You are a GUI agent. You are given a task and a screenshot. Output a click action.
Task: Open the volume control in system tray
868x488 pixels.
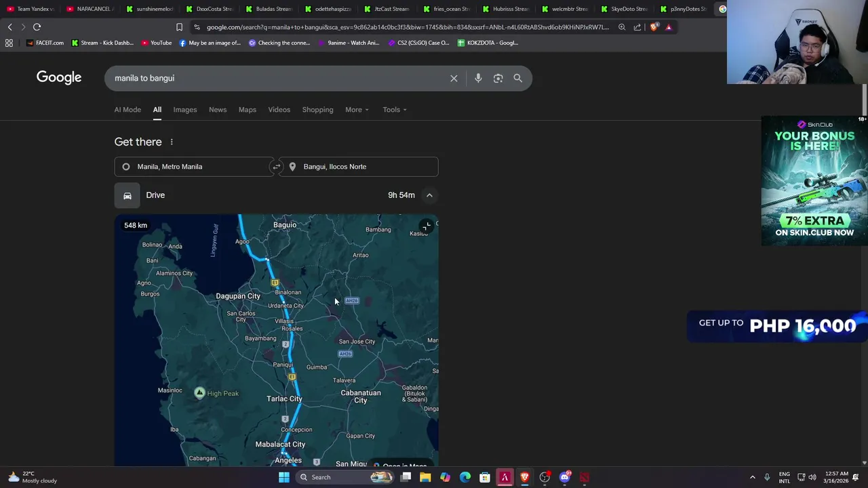pyautogui.click(x=812, y=477)
